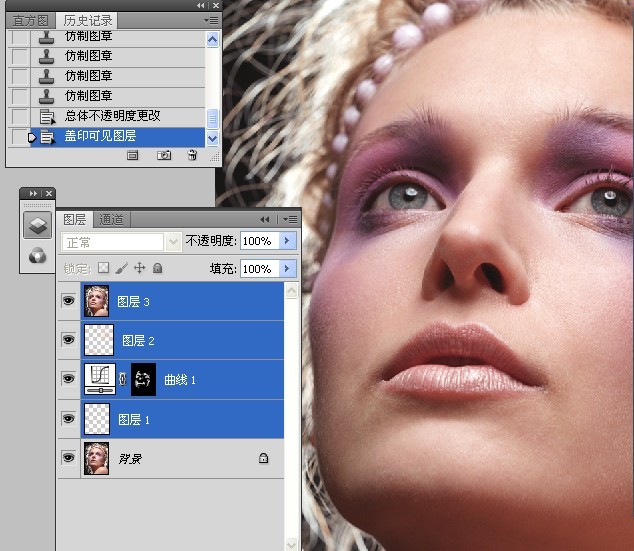The width and height of the screenshot is (634, 551).
Task: Select the 总体不透明度更改 history state
Action: tap(118, 116)
